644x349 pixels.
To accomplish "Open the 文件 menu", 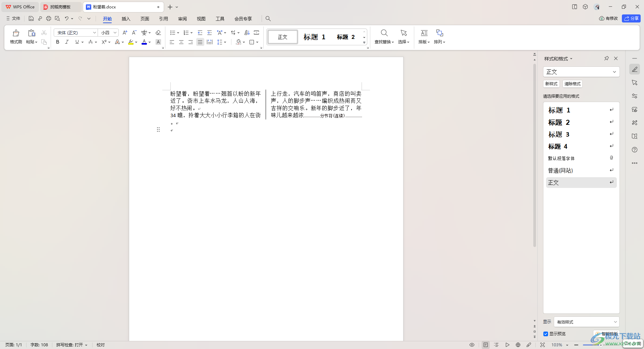I will point(13,18).
